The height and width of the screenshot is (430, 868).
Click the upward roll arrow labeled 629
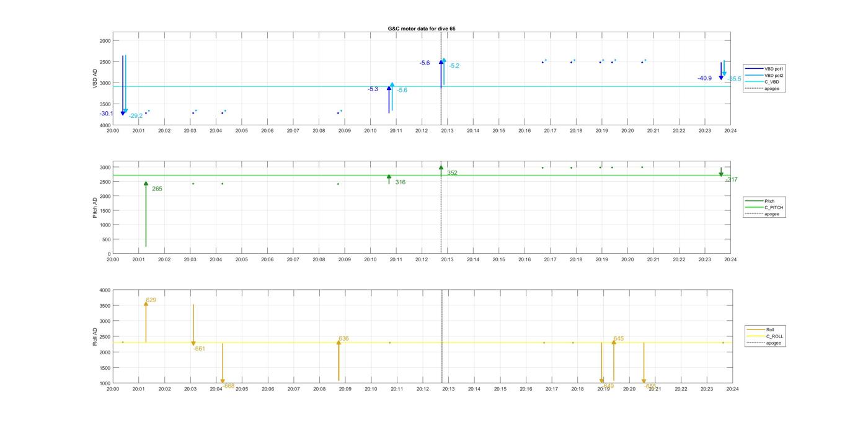point(146,322)
